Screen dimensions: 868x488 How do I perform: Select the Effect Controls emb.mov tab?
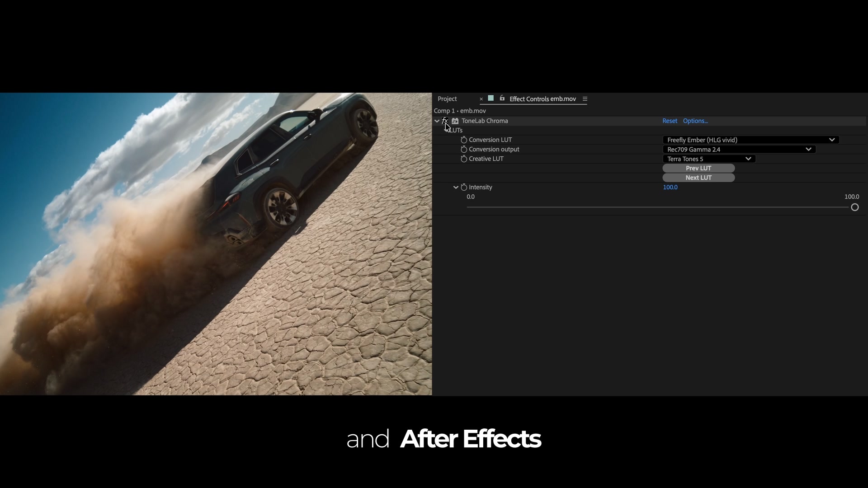(542, 99)
